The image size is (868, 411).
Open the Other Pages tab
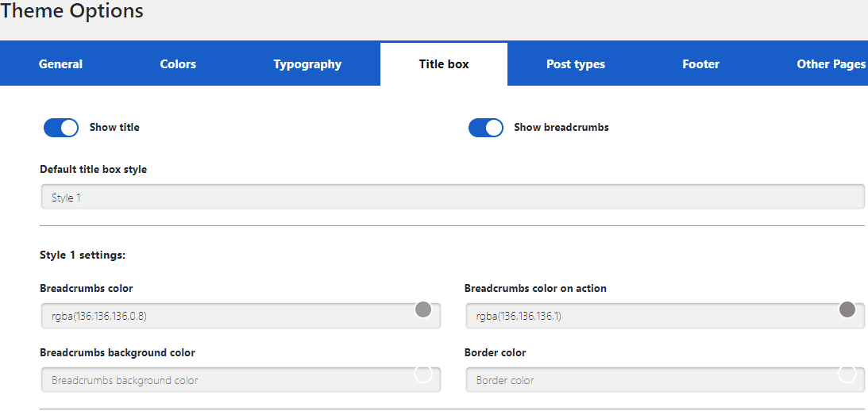tap(831, 64)
